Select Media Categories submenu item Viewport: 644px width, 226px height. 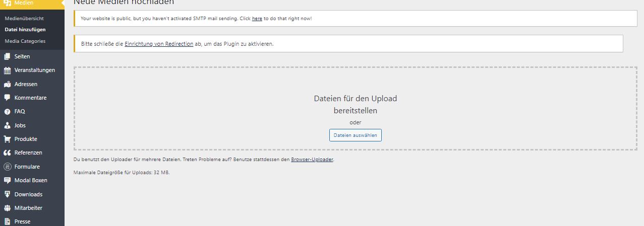(x=25, y=41)
